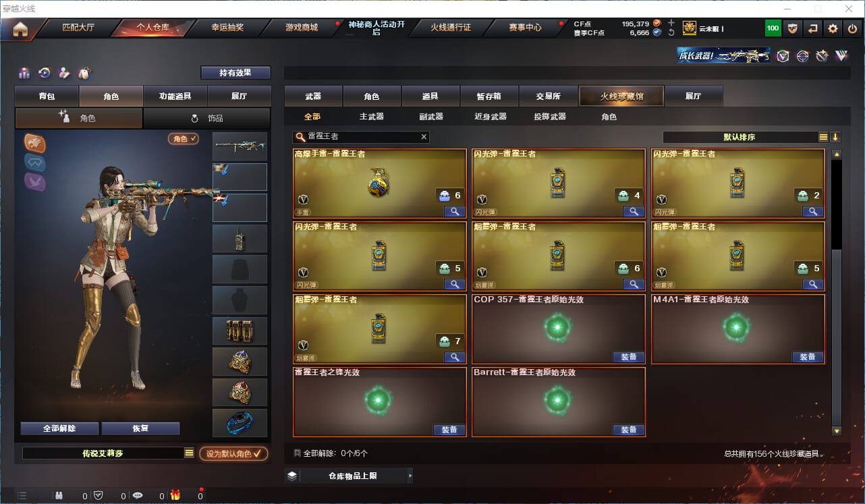The image size is (865, 504).
Task: Click the power exit icon
Action: pos(853,28)
